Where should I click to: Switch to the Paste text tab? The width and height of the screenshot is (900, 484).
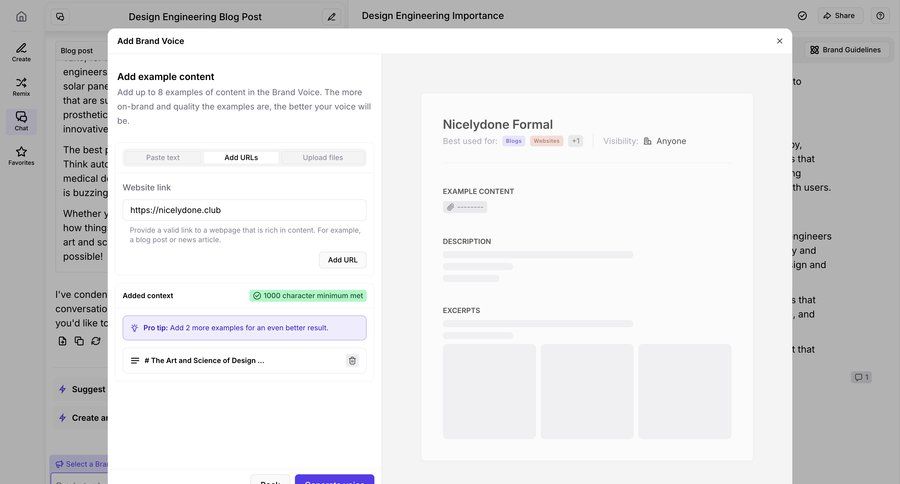coord(162,157)
